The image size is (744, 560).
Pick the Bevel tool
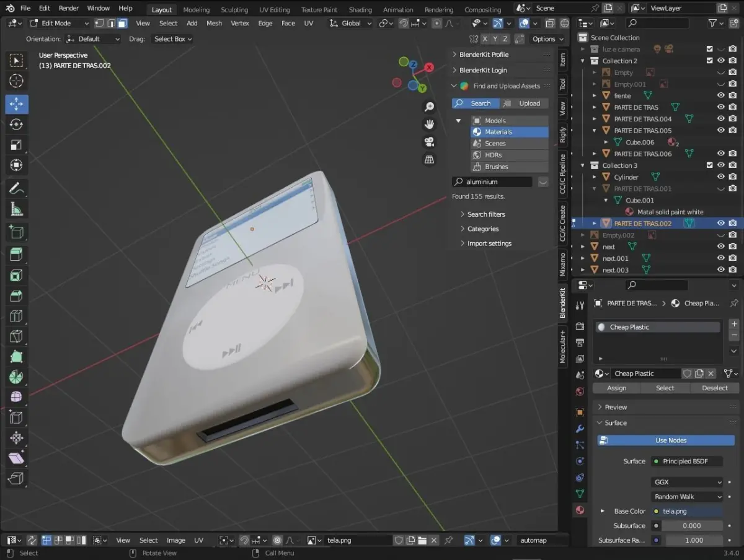pyautogui.click(x=17, y=296)
